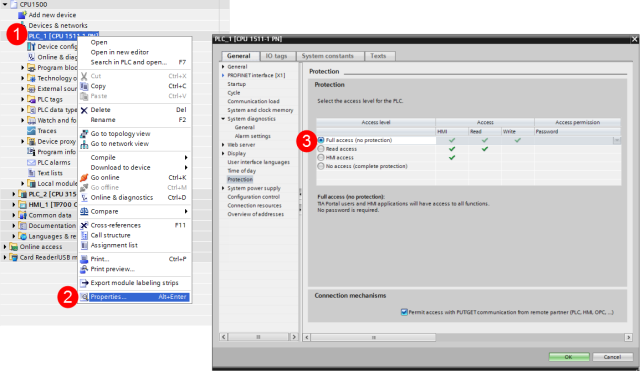Click the OK button
Viewport: 640px width, 371px height.
(569, 357)
